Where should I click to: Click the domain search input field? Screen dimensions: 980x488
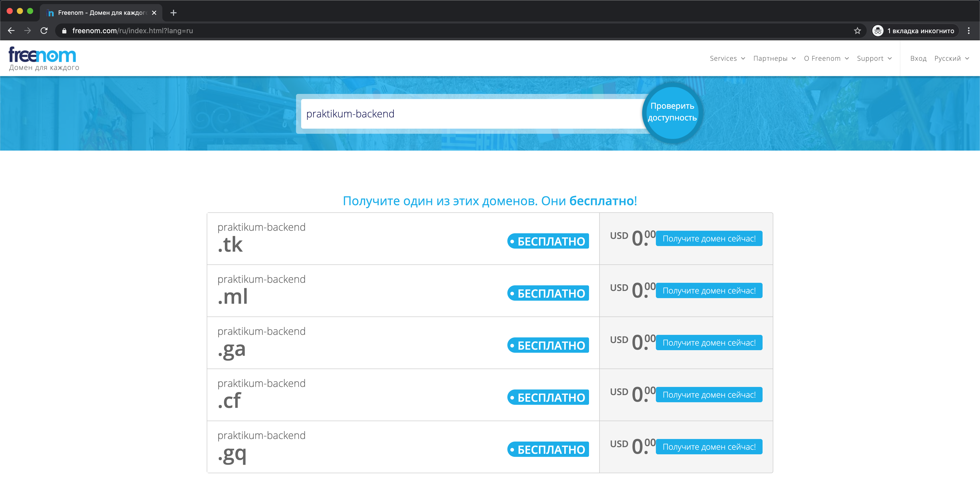coord(472,114)
